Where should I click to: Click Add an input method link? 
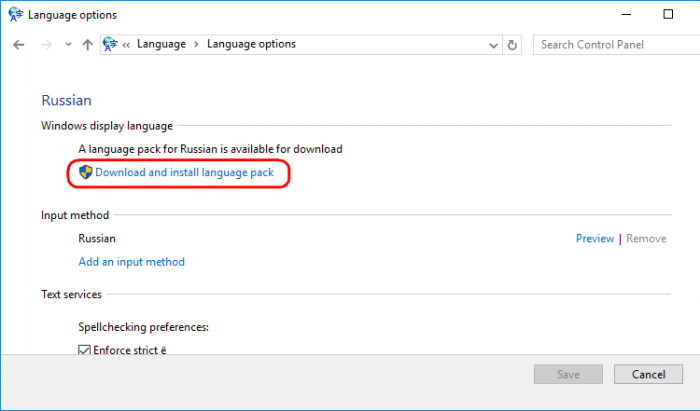tap(132, 262)
